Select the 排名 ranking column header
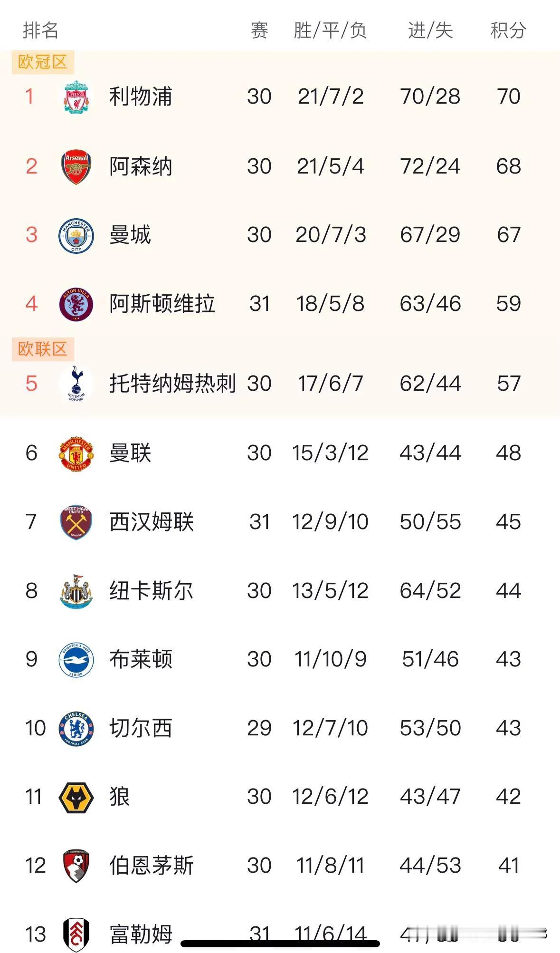The image size is (560, 953). (x=41, y=30)
